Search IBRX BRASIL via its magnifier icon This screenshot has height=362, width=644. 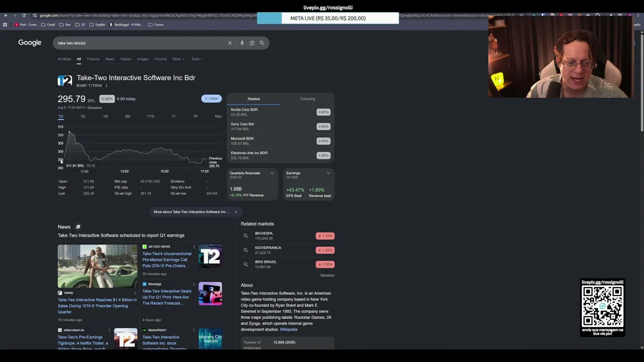click(x=246, y=264)
